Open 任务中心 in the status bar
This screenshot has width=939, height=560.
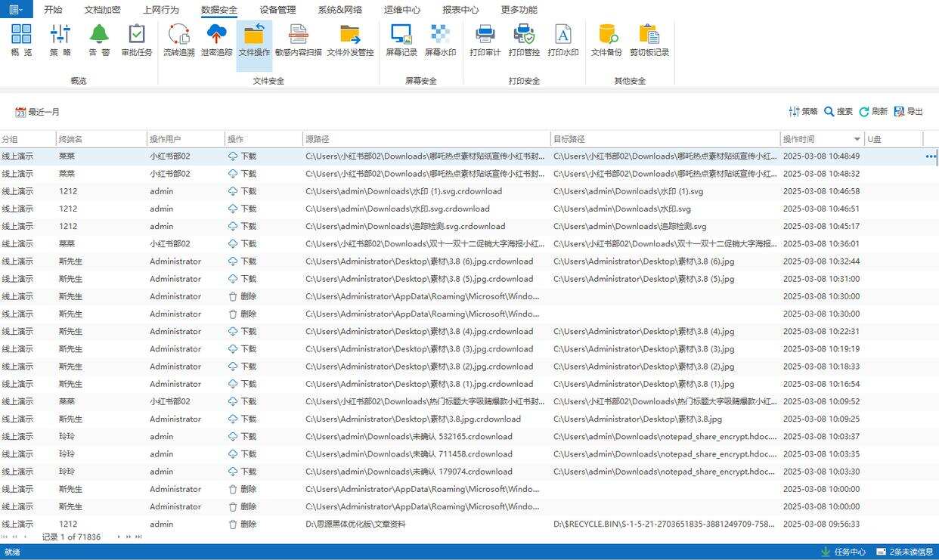(x=843, y=552)
